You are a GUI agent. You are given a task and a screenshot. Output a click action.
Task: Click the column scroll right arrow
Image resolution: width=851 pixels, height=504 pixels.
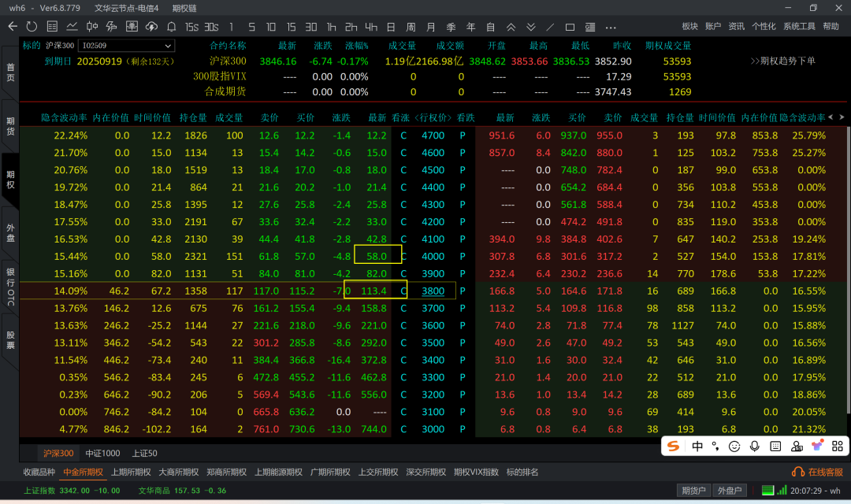coord(842,117)
